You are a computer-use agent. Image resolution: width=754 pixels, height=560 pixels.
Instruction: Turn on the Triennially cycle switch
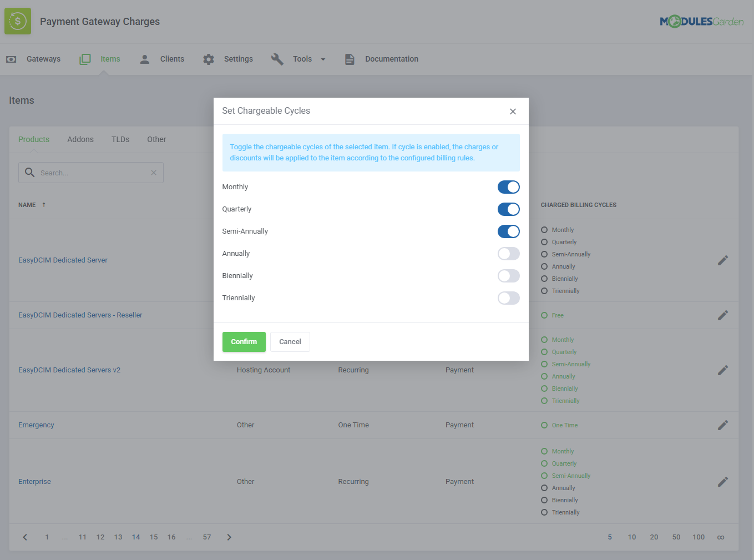[508, 298]
